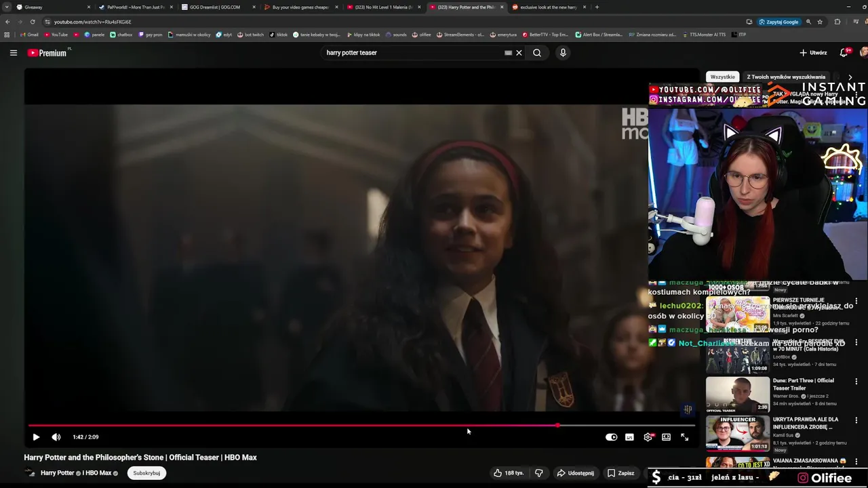Screen dimensions: 868x488
Task: Select the Wszystkie filter chip
Action: tap(722, 77)
